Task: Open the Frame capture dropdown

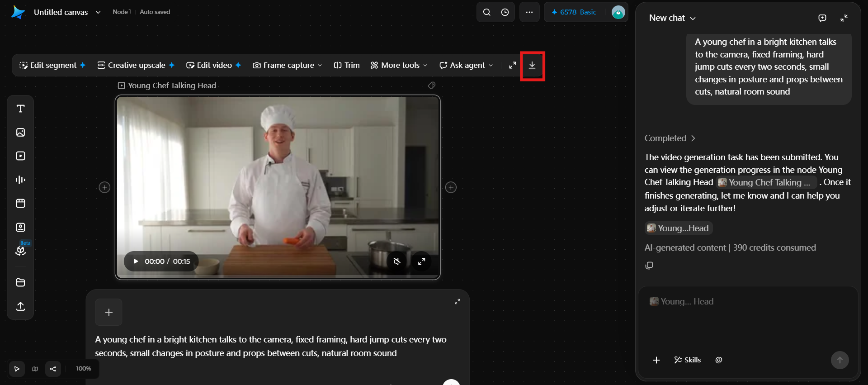Action: 288,65
